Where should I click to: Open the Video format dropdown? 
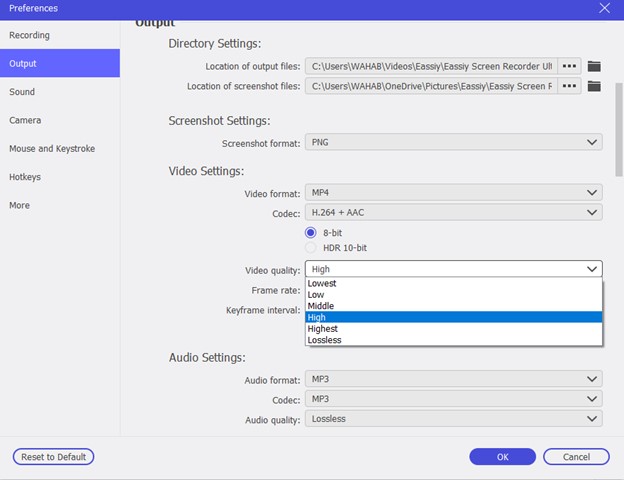coord(454,193)
